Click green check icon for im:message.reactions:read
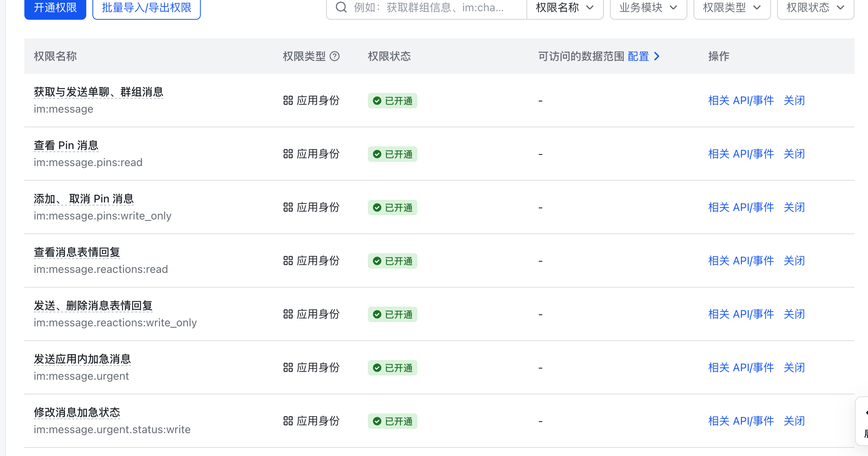 pyautogui.click(x=377, y=261)
